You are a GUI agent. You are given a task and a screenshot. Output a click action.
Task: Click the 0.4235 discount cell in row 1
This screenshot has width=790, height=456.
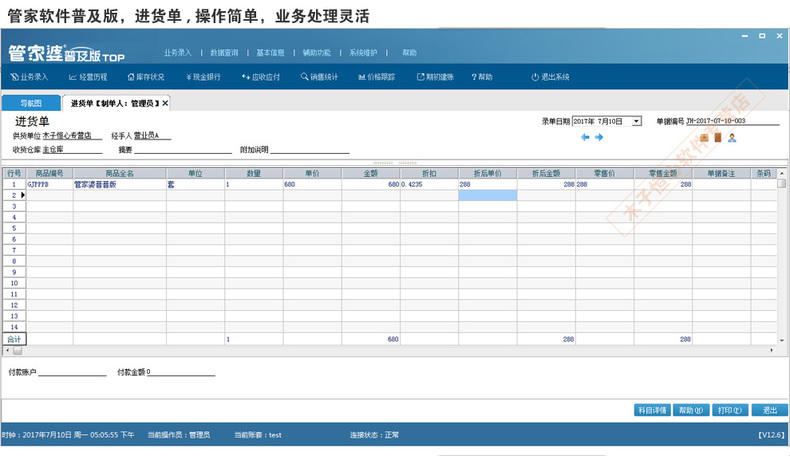tap(429, 184)
